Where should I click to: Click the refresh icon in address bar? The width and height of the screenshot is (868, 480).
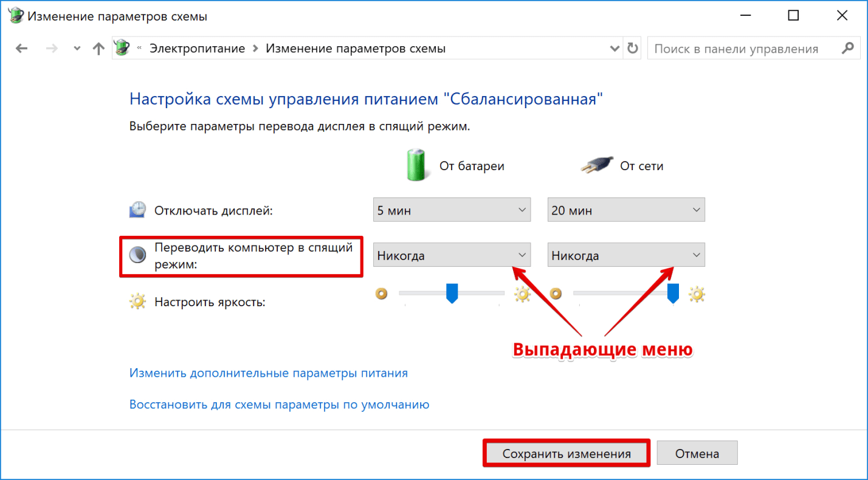point(633,49)
